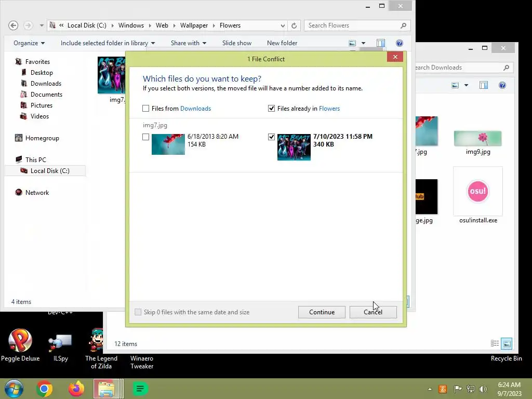Expand the breadcrumb arrow after Local Disk (C:)

click(x=112, y=25)
